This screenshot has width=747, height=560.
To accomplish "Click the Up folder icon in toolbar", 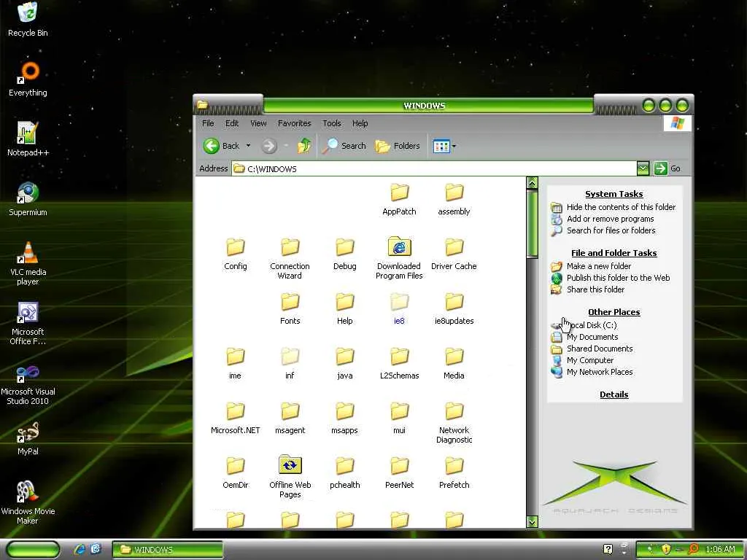I will [x=304, y=146].
